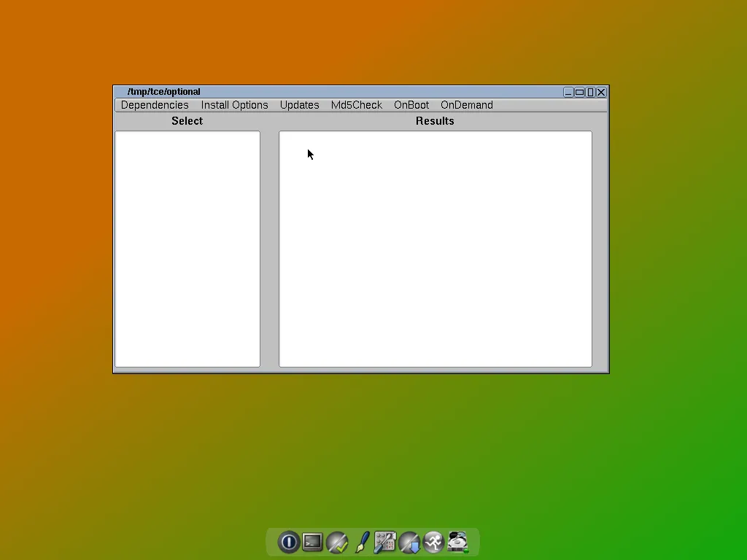Select the Md5Check menu

(356, 105)
